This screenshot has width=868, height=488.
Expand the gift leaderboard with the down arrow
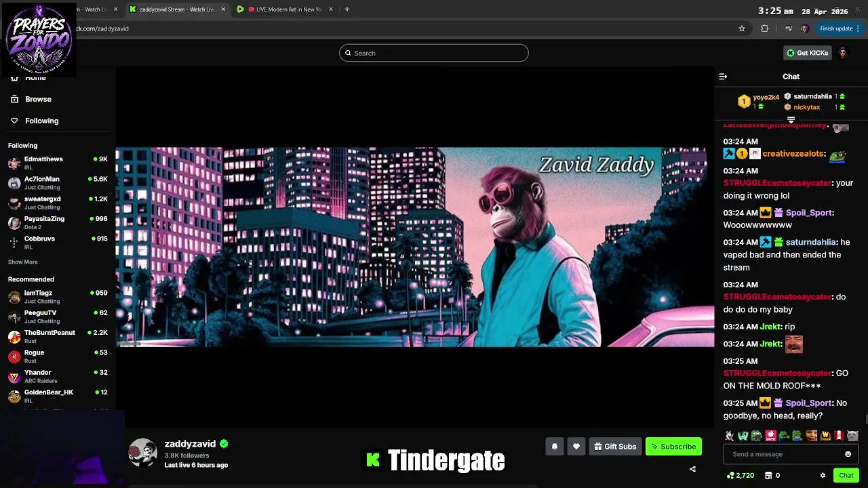point(791,120)
